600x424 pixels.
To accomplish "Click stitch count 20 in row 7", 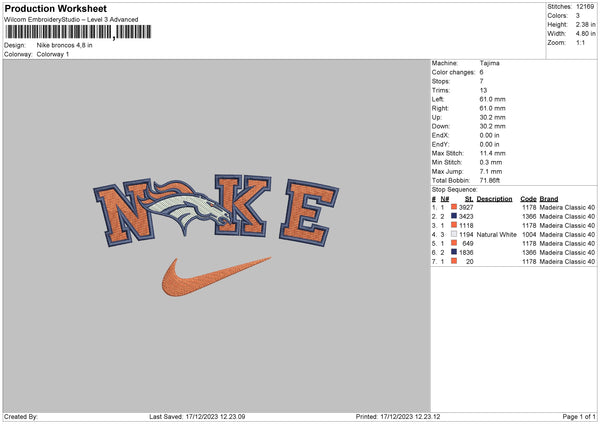I will (470, 262).
